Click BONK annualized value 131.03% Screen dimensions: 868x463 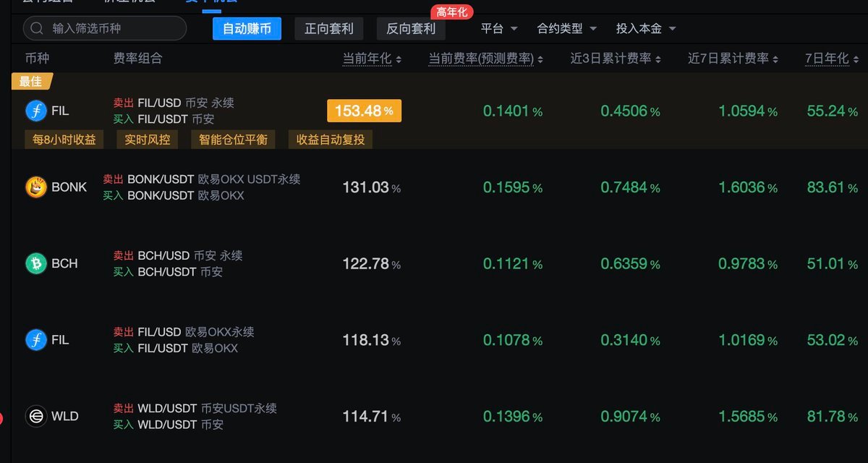click(x=371, y=187)
